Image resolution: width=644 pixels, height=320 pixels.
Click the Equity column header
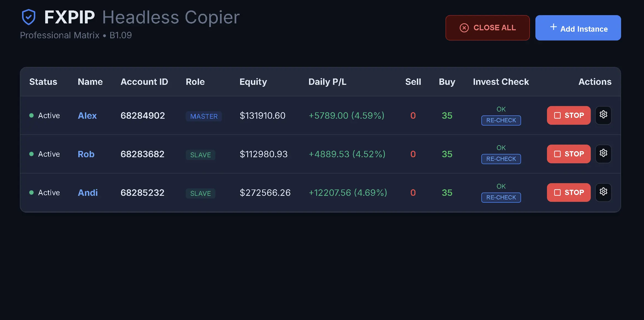[x=253, y=82]
